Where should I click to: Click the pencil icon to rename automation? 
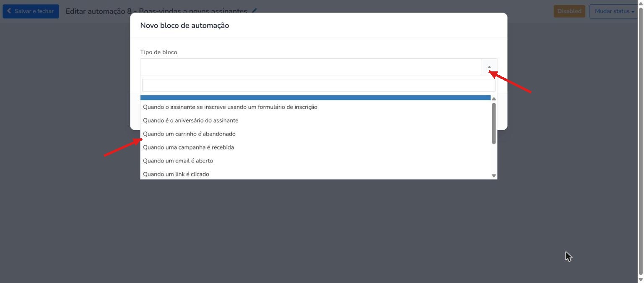(x=254, y=11)
